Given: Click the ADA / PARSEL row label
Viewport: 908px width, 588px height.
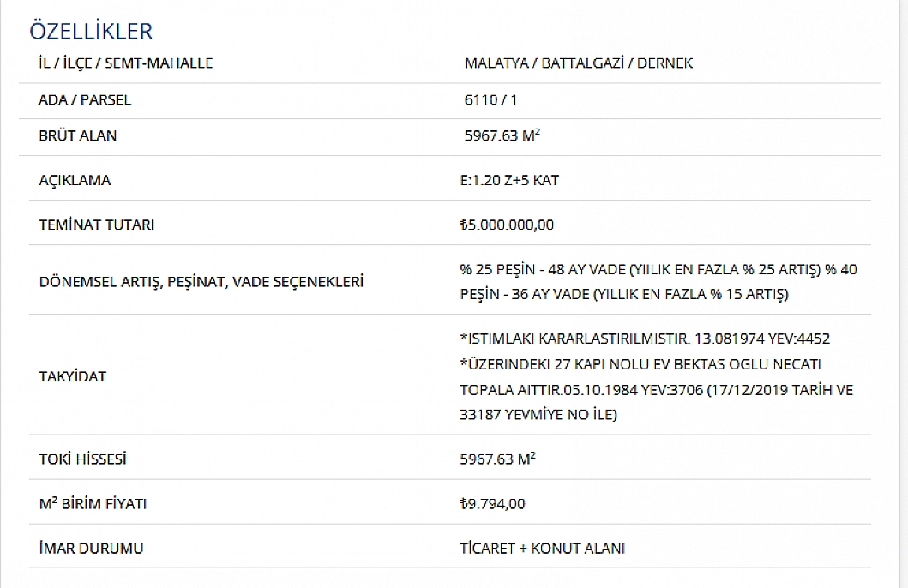Looking at the screenshot, I should click(85, 100).
